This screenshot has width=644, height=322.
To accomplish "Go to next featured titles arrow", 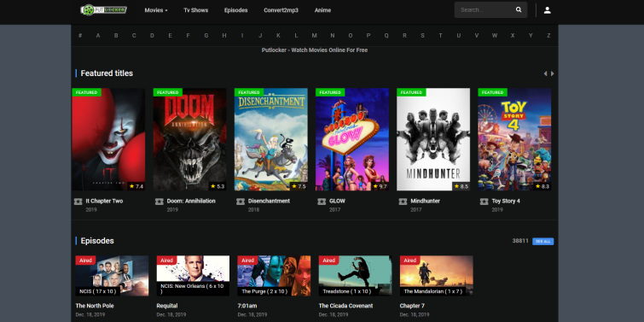I will coord(553,73).
